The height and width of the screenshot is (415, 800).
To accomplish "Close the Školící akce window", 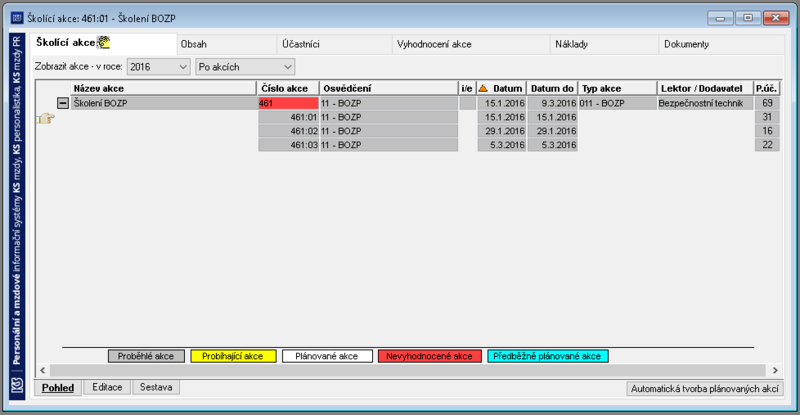I will (x=777, y=18).
